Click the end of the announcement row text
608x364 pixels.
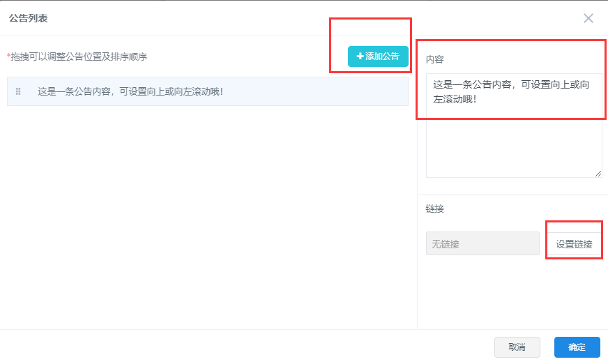[220, 91]
